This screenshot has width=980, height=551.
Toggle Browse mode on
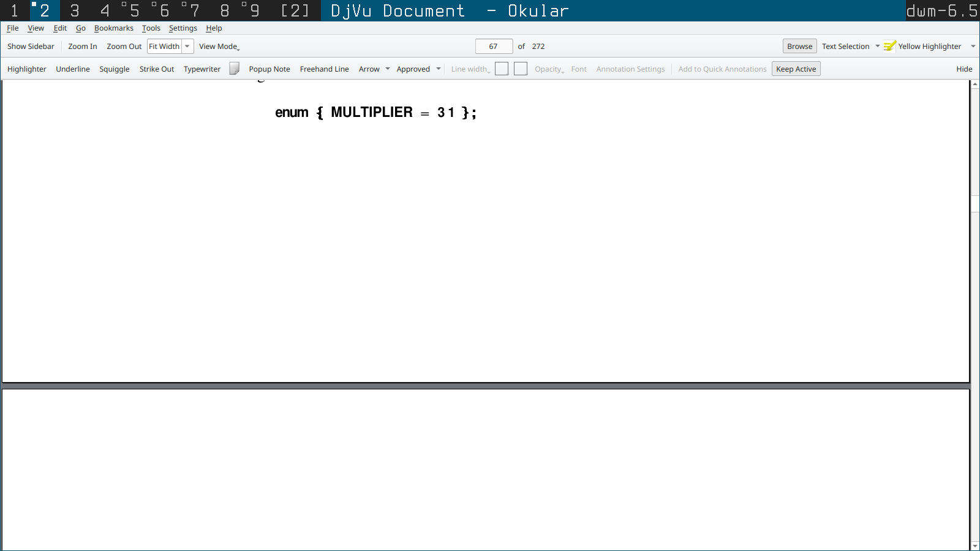(799, 47)
